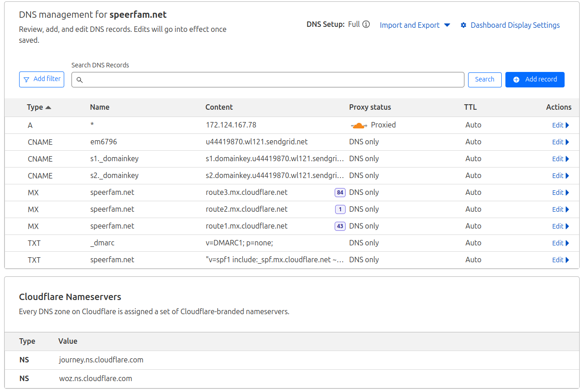Open the Import and Export dropdown
This screenshot has height=392, width=586.
coord(414,25)
